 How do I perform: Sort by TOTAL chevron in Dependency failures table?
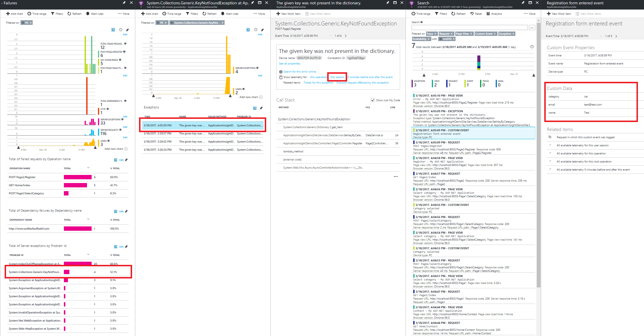point(88,219)
